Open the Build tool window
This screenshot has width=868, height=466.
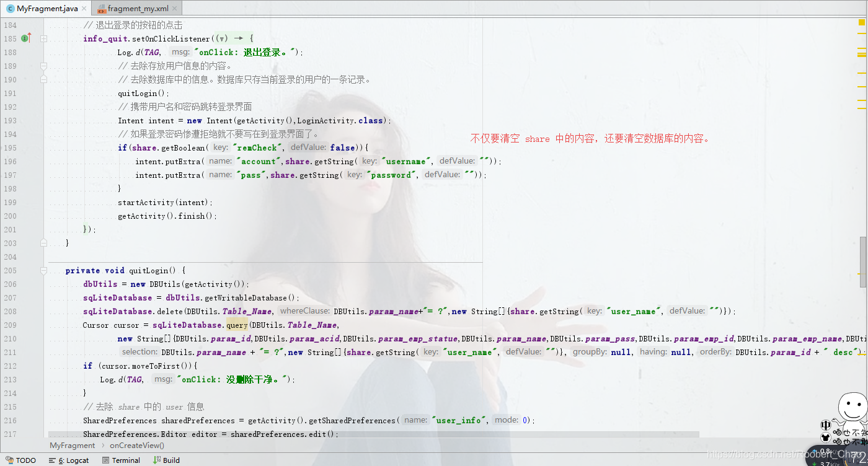click(x=166, y=460)
